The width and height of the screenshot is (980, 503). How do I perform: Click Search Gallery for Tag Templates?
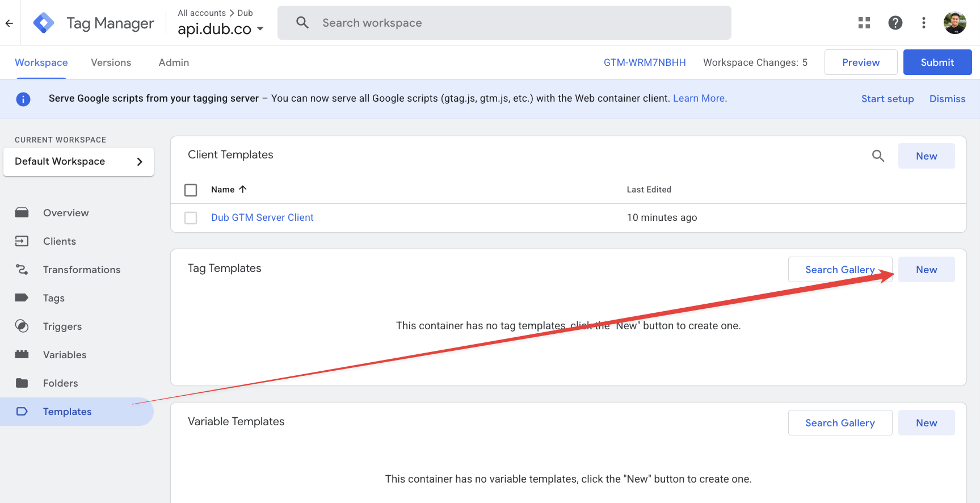pyautogui.click(x=840, y=270)
